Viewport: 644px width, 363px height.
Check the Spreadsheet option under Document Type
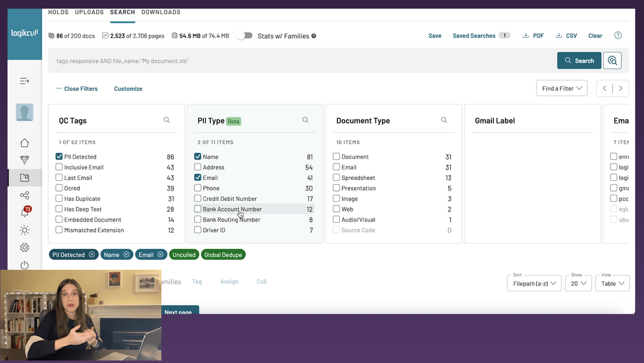(x=336, y=177)
